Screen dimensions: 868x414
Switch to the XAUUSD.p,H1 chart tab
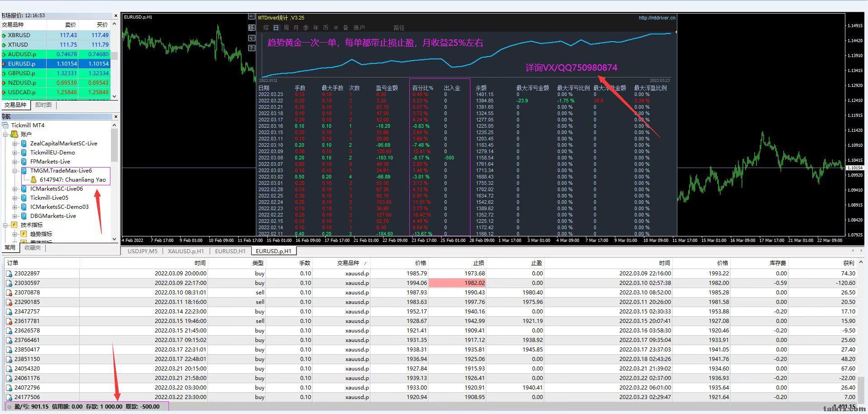click(x=186, y=251)
